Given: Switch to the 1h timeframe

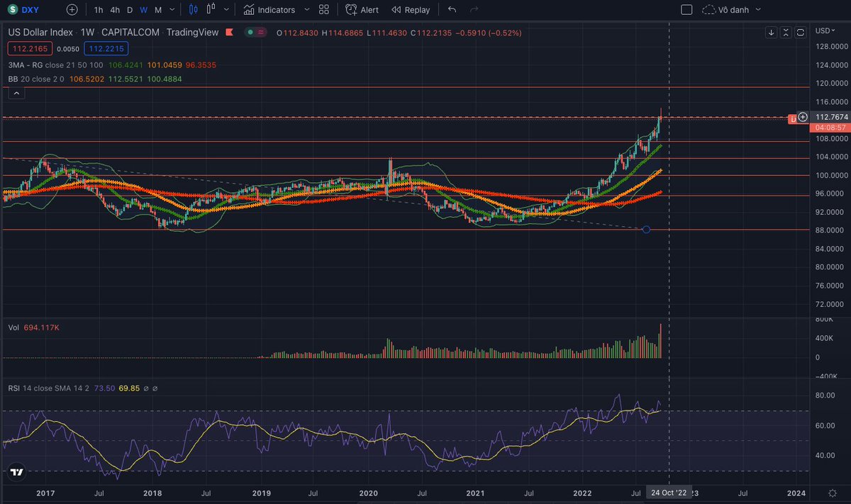Looking at the screenshot, I should 99,10.
